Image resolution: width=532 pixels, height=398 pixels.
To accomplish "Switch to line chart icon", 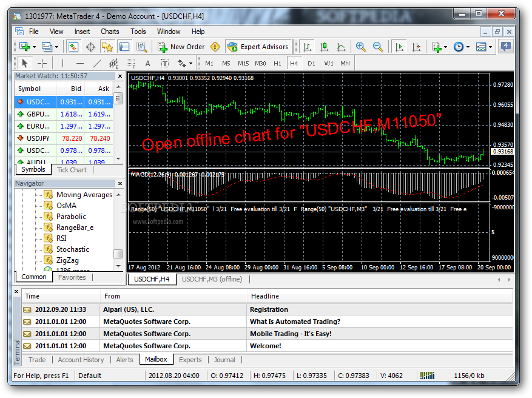I will tap(341, 47).
